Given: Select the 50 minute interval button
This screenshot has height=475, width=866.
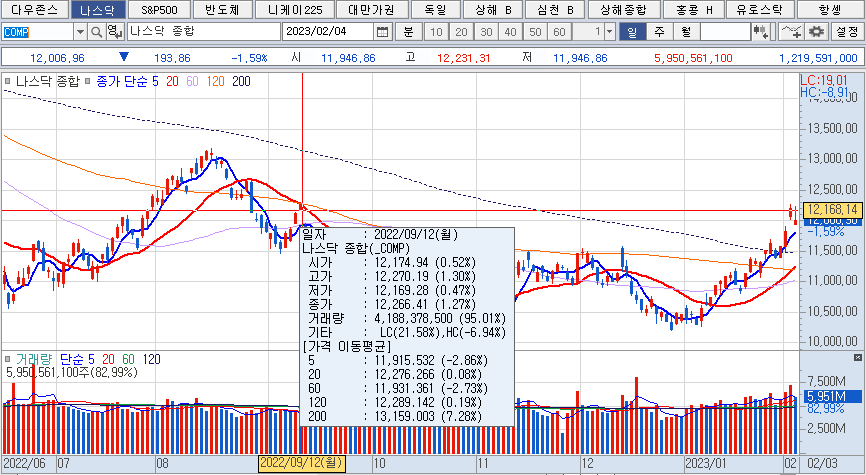Looking at the screenshot, I should click(535, 32).
